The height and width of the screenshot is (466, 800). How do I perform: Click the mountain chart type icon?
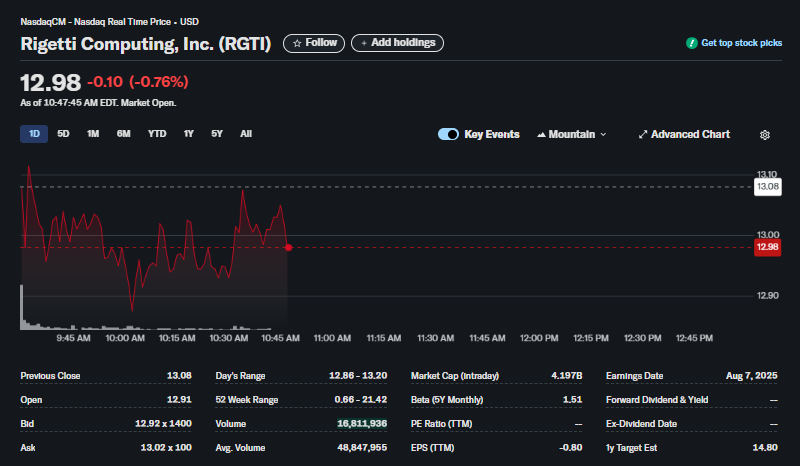click(x=541, y=134)
